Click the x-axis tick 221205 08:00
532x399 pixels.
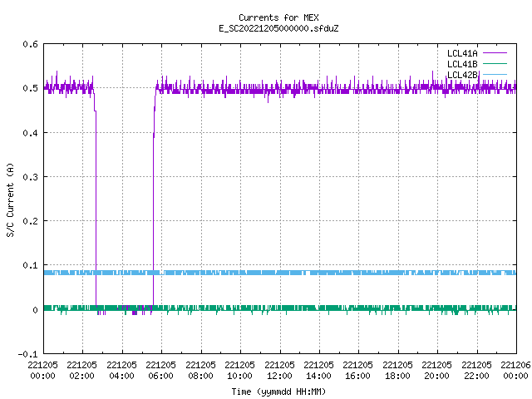[200, 371]
